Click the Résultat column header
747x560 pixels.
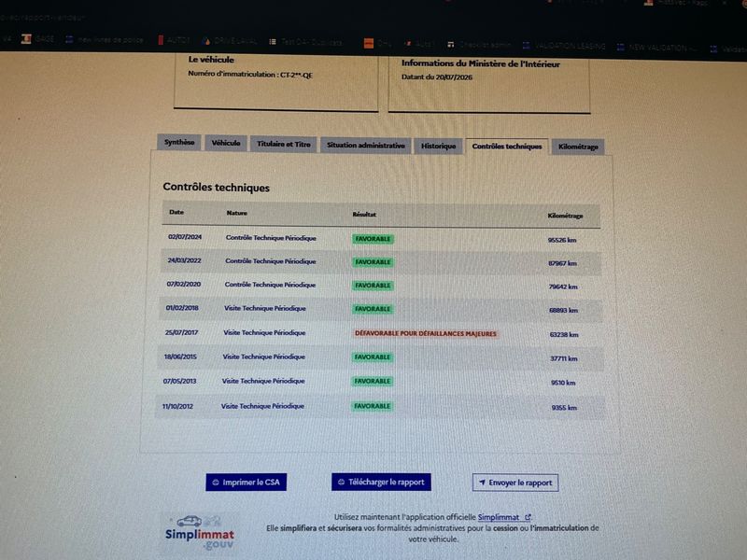364,215
